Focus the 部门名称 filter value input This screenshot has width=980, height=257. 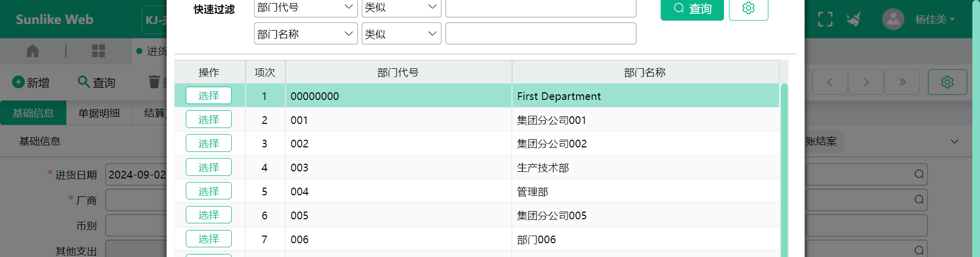tap(541, 34)
